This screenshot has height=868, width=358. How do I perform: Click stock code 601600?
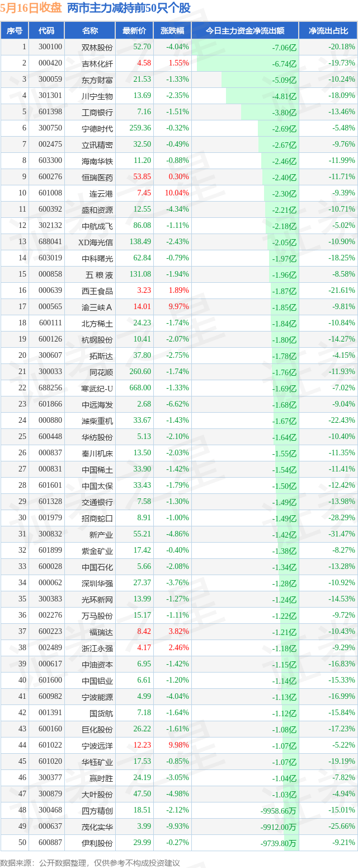point(51,680)
